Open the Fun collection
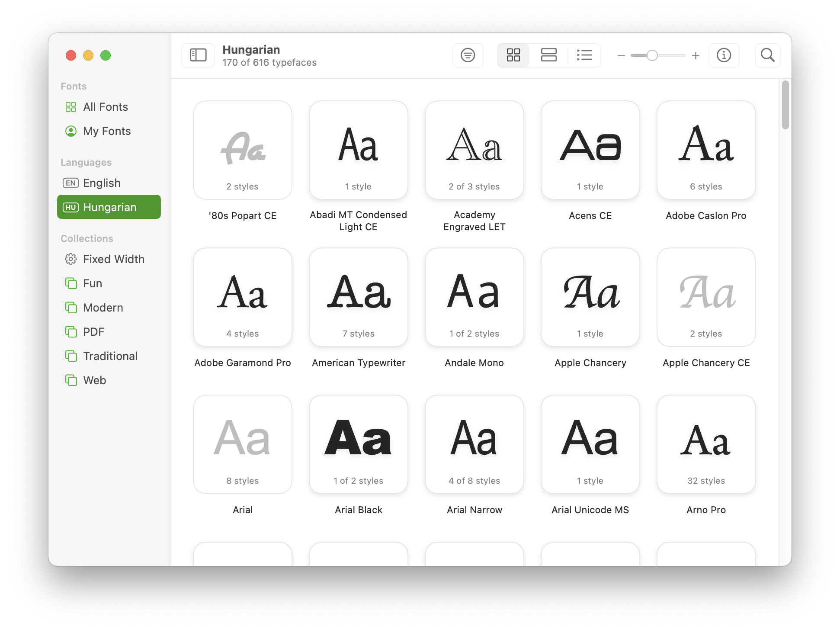The height and width of the screenshot is (630, 840). coord(109,283)
